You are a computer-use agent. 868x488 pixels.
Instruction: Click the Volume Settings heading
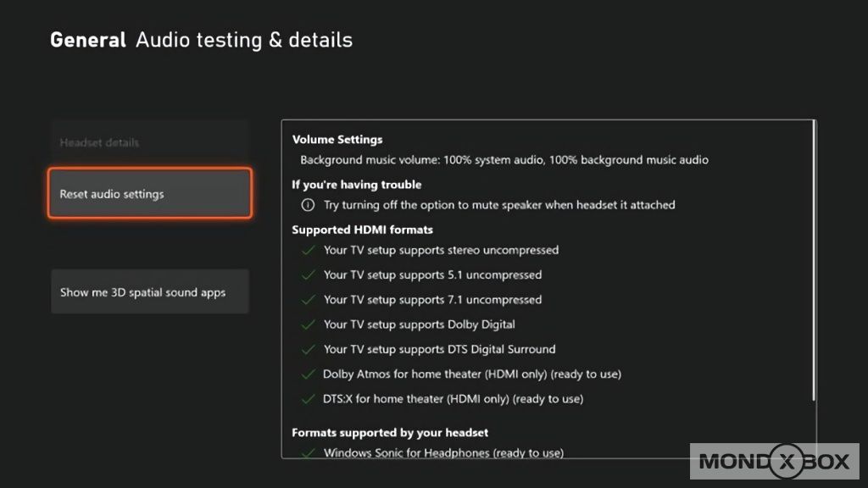337,140
